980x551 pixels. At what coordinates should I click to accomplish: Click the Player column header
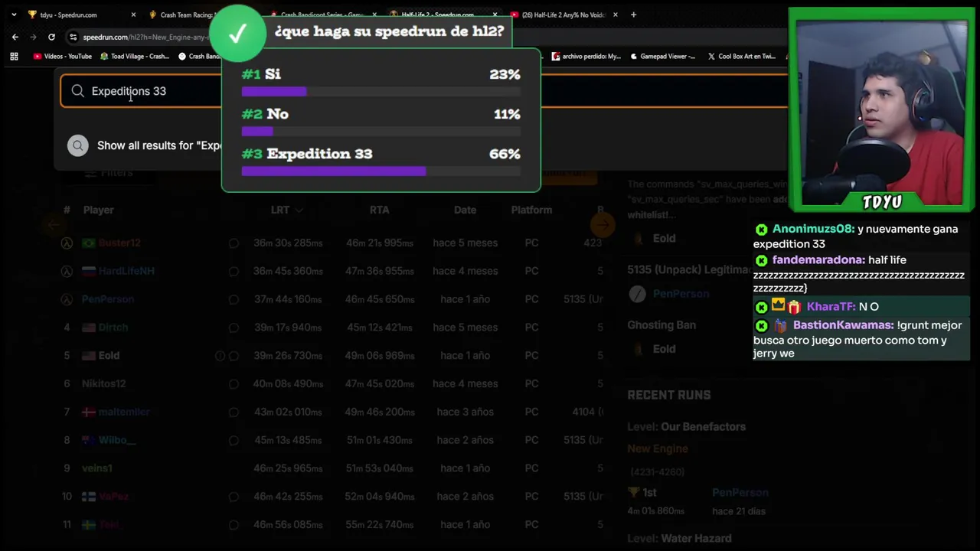point(98,210)
